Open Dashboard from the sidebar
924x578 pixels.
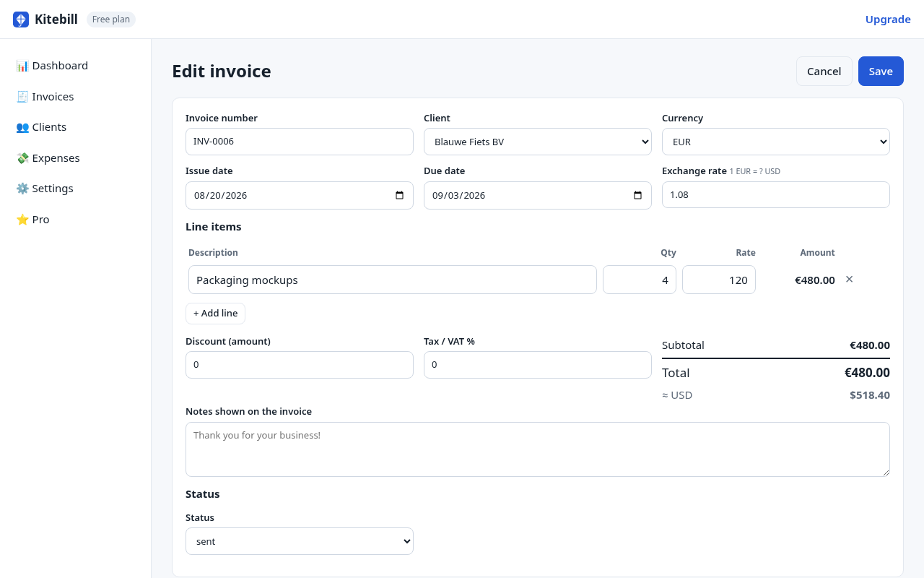(x=76, y=66)
